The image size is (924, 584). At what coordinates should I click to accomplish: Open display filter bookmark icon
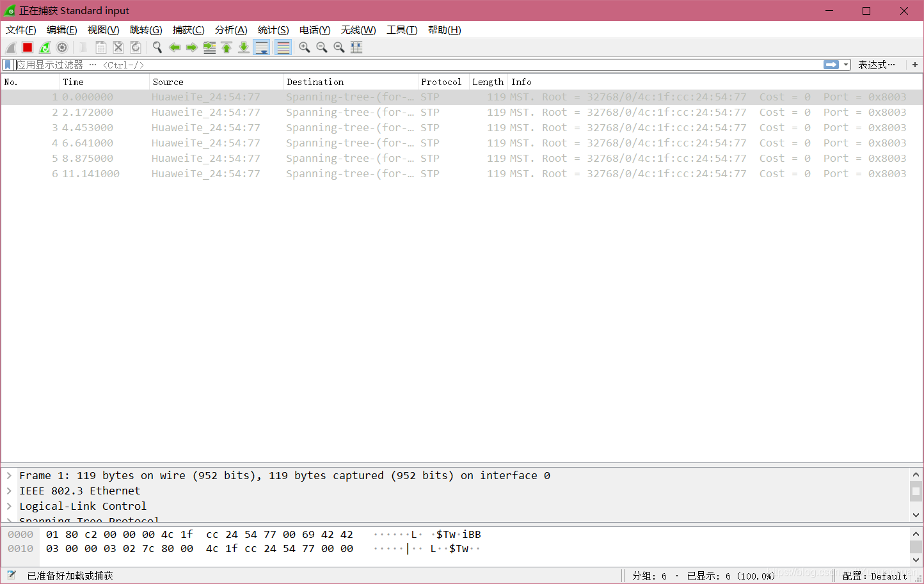[x=8, y=65]
